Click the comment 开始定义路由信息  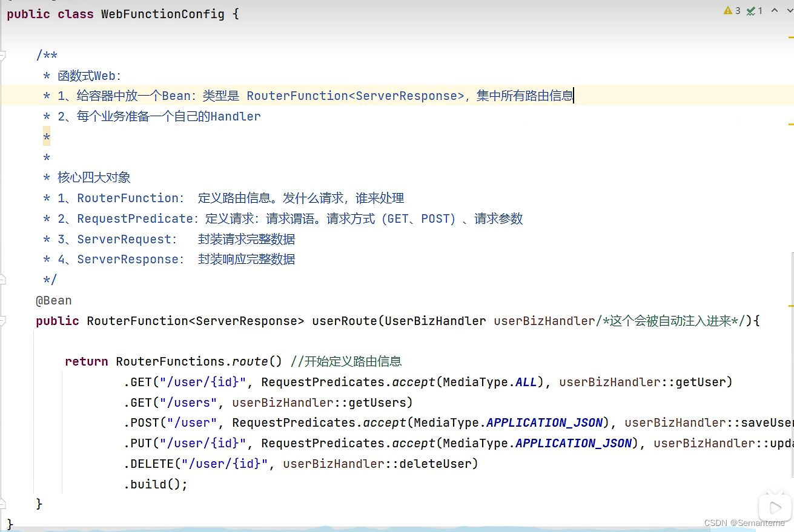point(346,361)
